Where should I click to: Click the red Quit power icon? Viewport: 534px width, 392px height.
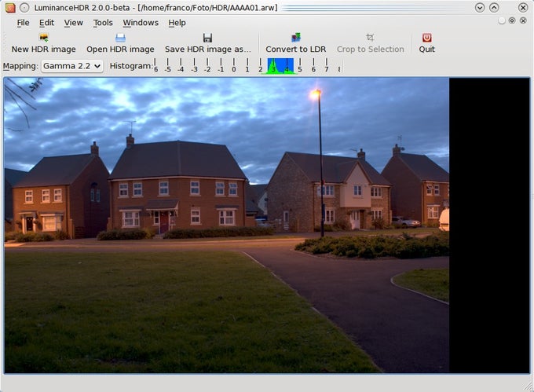pyautogui.click(x=426, y=38)
